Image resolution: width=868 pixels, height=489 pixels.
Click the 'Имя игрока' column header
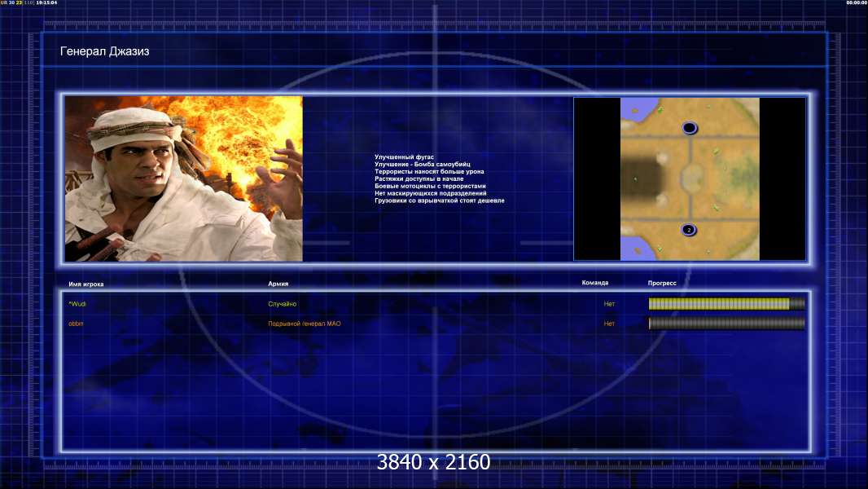click(x=86, y=284)
